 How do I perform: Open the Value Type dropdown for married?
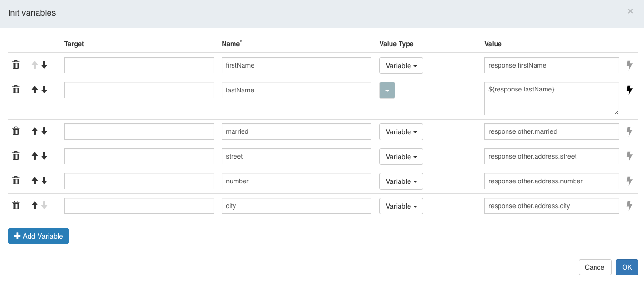[x=401, y=131]
